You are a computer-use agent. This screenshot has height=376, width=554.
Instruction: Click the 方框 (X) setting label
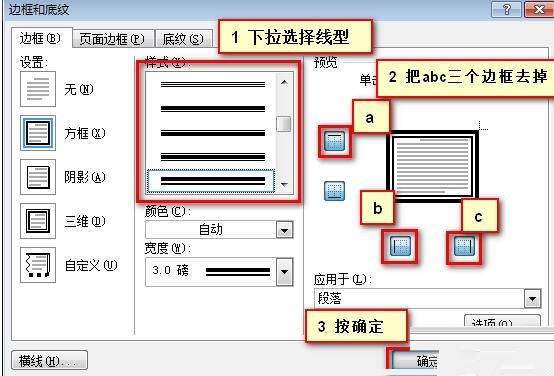(x=85, y=133)
